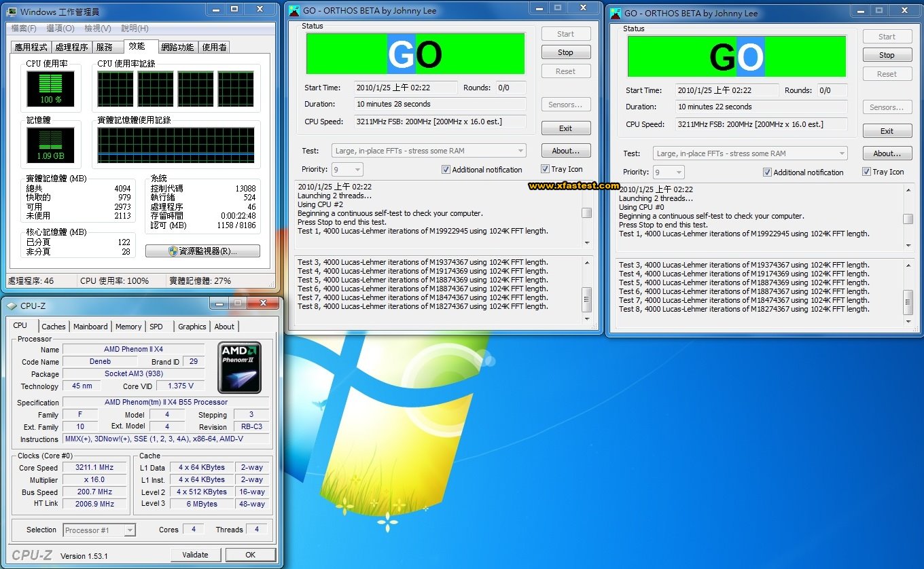The height and width of the screenshot is (569, 924).
Task: Switch to the SPD tab in CPU-Z
Action: click(156, 327)
